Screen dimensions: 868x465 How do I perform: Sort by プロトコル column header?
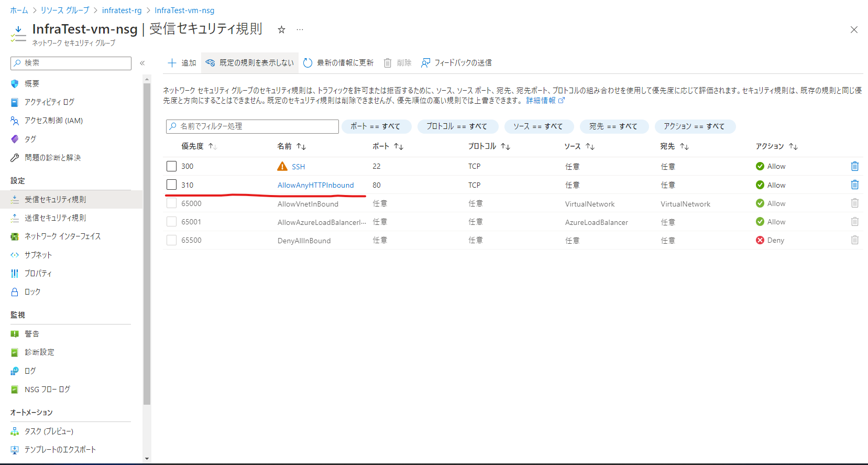click(489, 146)
